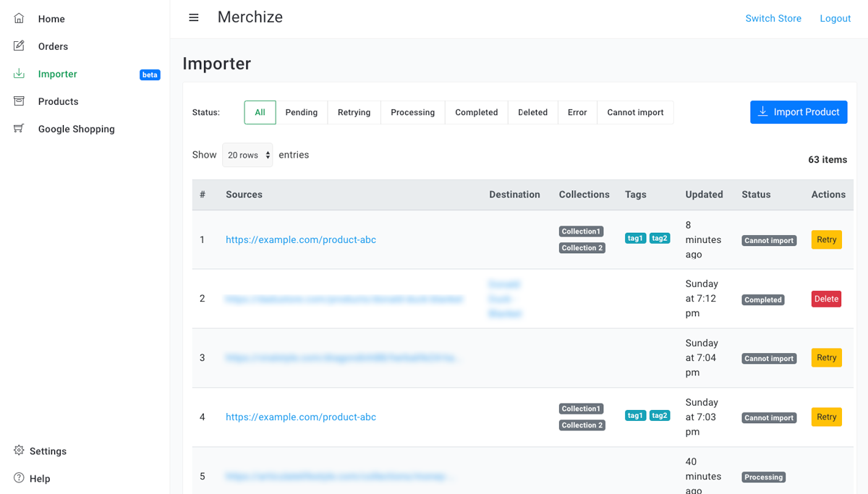Click the Importer download icon in sidebar

click(x=19, y=73)
